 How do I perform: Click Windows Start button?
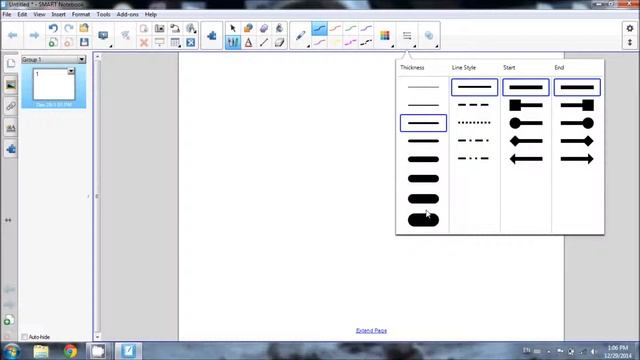(x=11, y=351)
